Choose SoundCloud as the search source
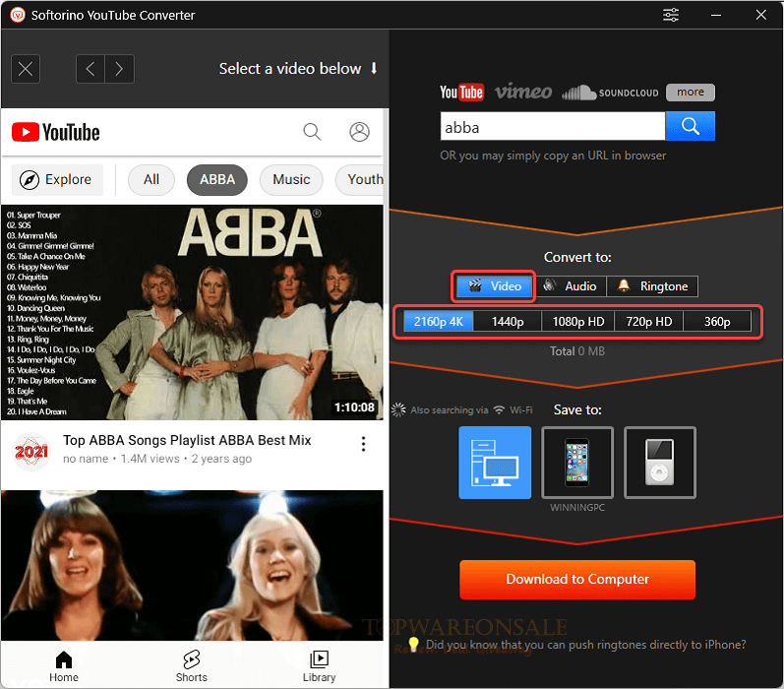This screenshot has width=784, height=689. 610,93
